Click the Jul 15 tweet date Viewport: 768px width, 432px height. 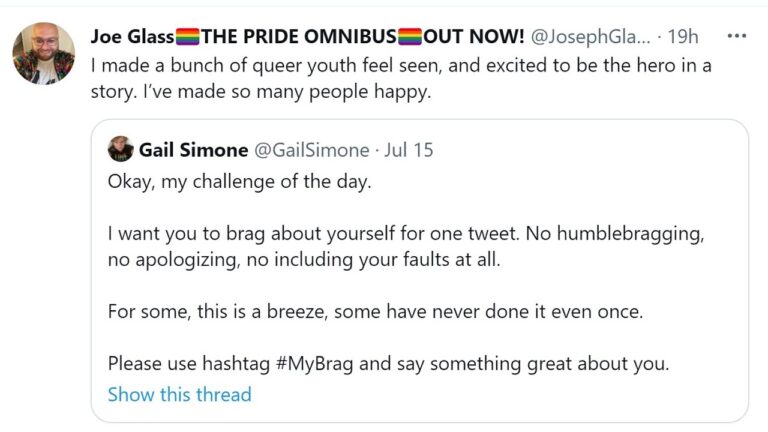pyautogui.click(x=409, y=150)
